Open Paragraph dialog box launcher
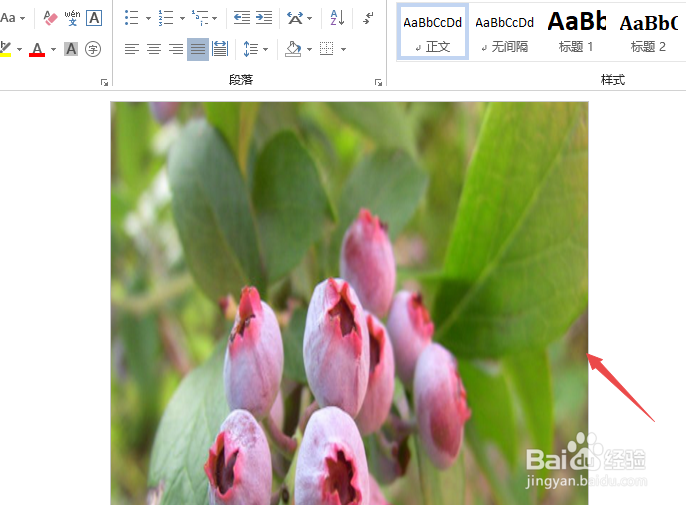The width and height of the screenshot is (686, 505). pos(378,82)
